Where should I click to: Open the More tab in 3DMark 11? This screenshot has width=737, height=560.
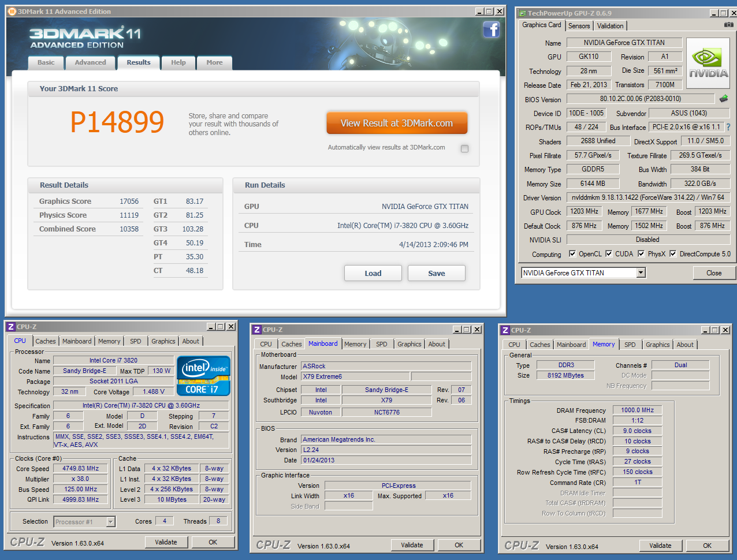[214, 63]
